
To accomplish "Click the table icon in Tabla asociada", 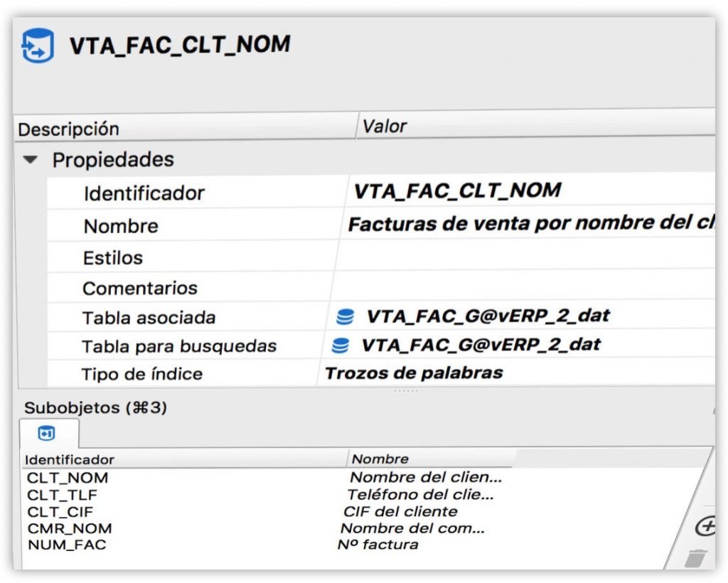I will tap(345, 316).
